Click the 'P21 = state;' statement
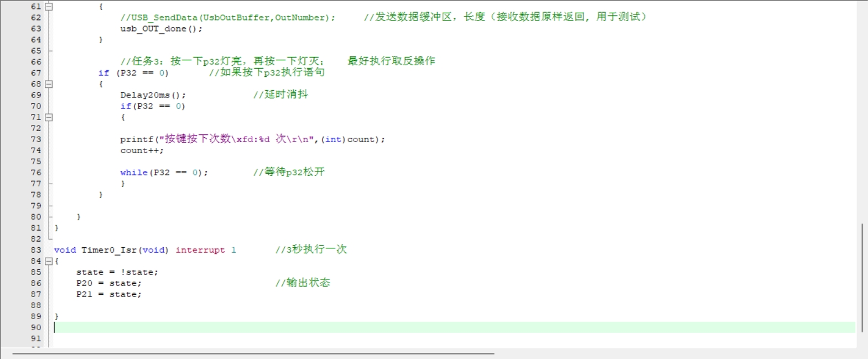The image size is (868, 359). click(x=109, y=294)
